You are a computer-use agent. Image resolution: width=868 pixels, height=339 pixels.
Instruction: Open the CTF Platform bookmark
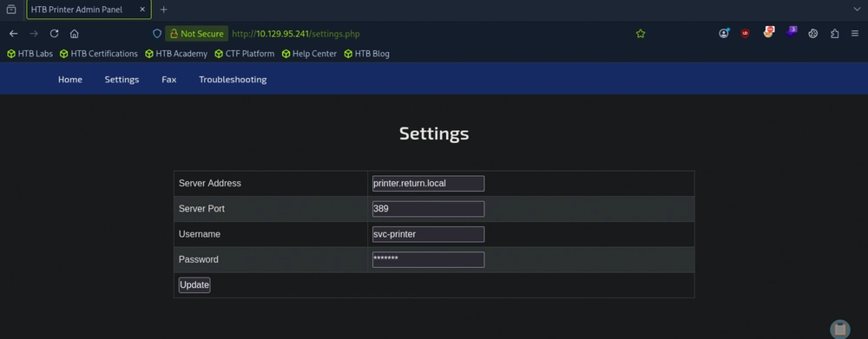244,54
